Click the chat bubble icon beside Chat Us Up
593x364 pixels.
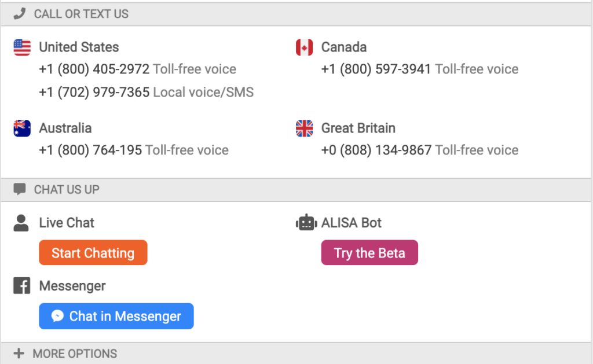[19, 189]
